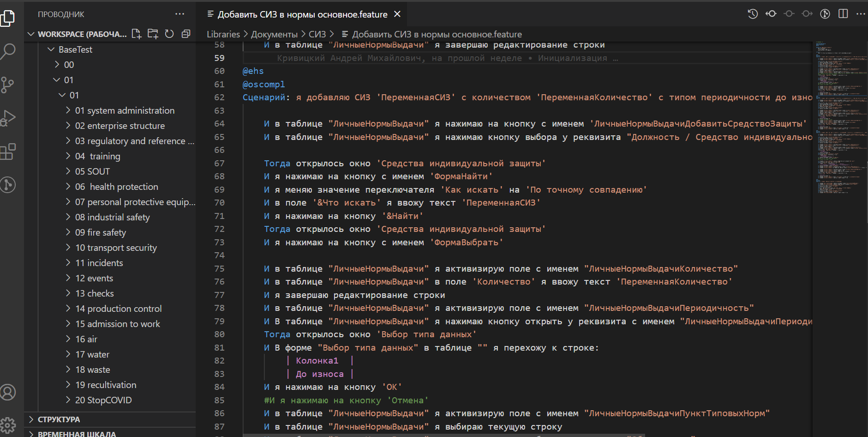Expand the '07 personal protective equip...' folder
Viewport: 868px width, 437px height.
point(135,202)
